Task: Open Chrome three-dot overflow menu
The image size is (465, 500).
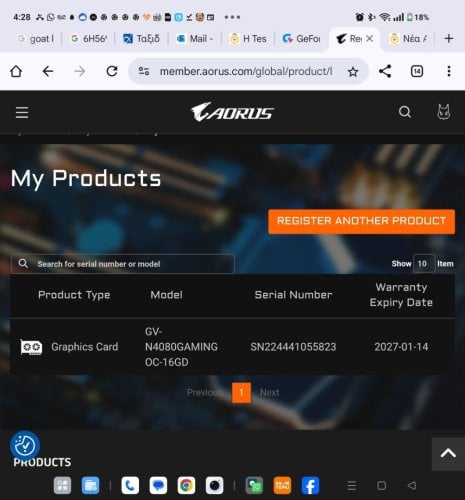Action: tap(449, 71)
